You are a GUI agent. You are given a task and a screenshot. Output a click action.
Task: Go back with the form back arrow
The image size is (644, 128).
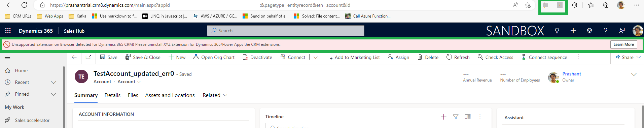coord(74,57)
